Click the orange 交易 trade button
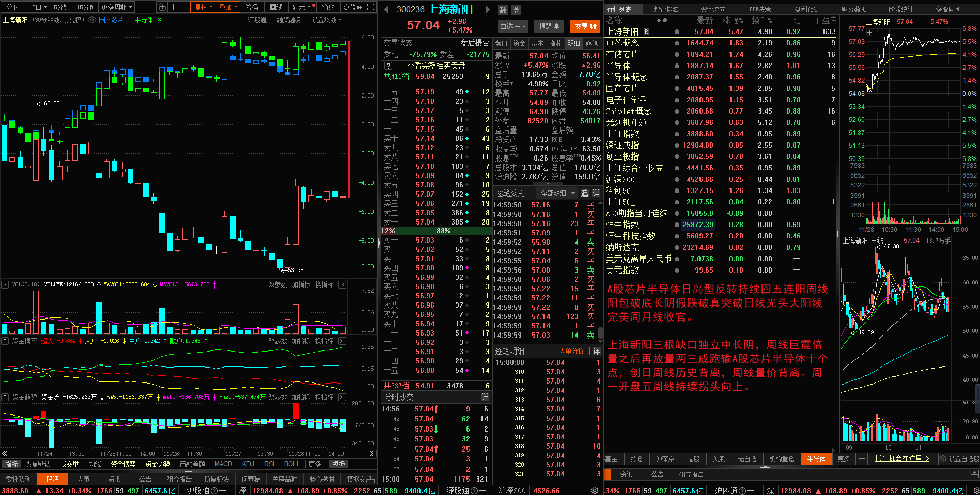 point(585,26)
